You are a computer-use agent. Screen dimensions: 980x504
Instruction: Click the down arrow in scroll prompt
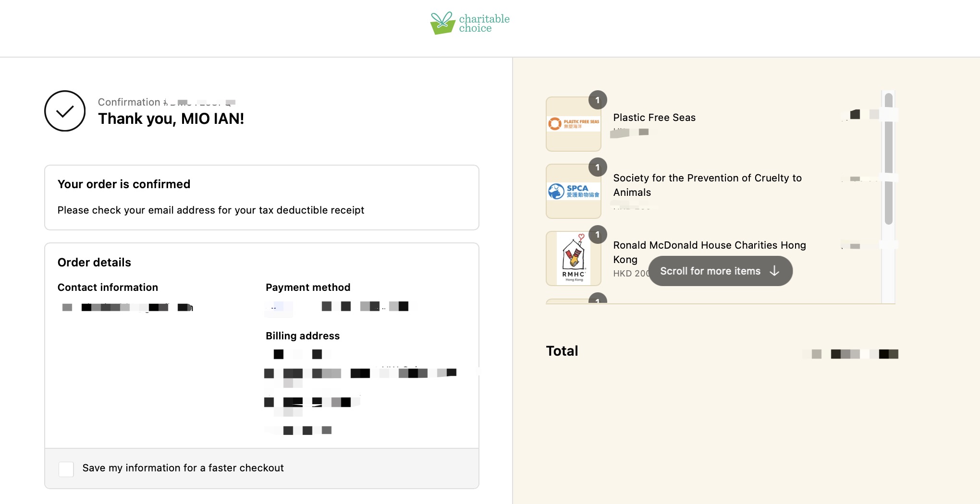coord(774,271)
